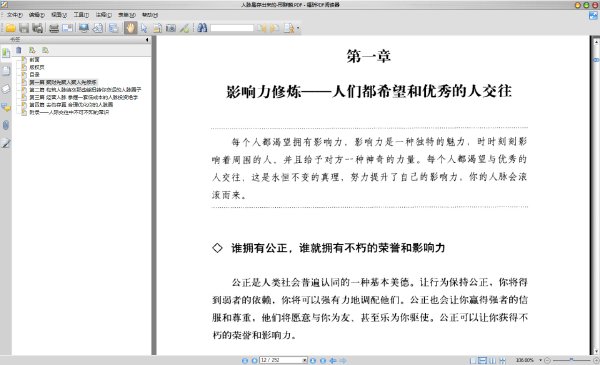Select the 第四章 bookmark
This screenshot has height=365, width=600.
(x=71, y=104)
